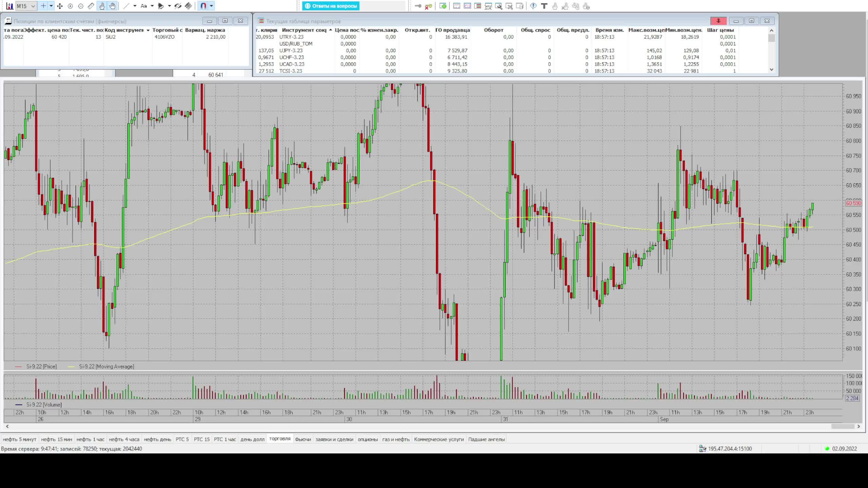Viewport: 868px width, 488px height.
Task: Click the Ответы на вопросы button
Action: click(331, 6)
